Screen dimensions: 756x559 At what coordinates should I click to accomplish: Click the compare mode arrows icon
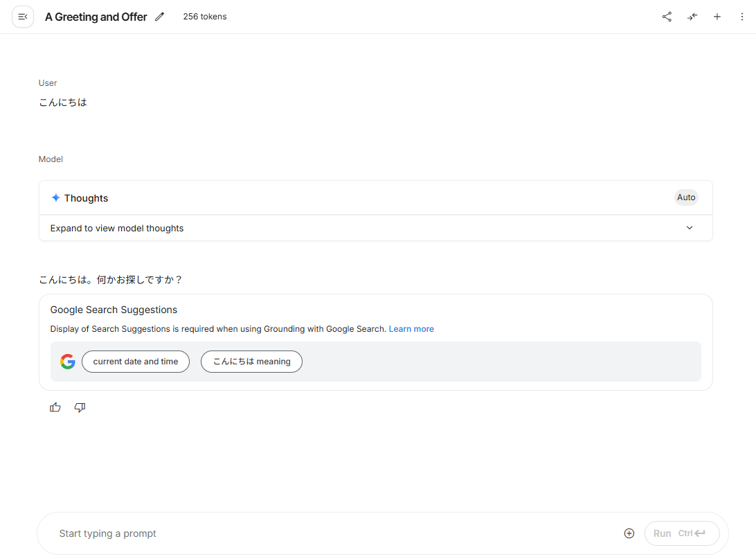692,17
